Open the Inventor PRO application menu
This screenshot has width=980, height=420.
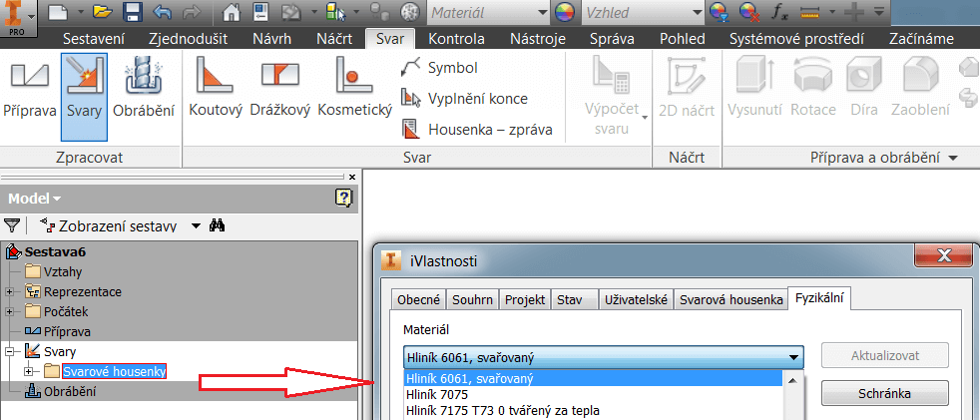pos(18,18)
